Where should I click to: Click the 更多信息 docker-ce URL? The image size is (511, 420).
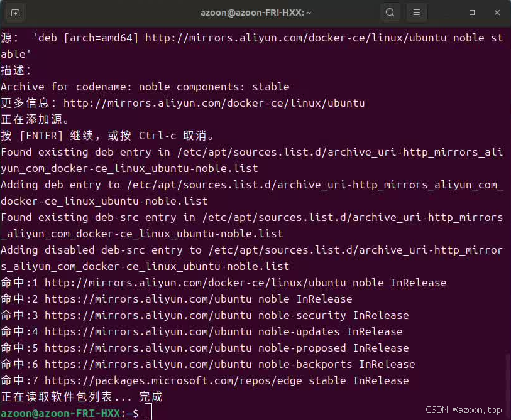click(x=214, y=103)
